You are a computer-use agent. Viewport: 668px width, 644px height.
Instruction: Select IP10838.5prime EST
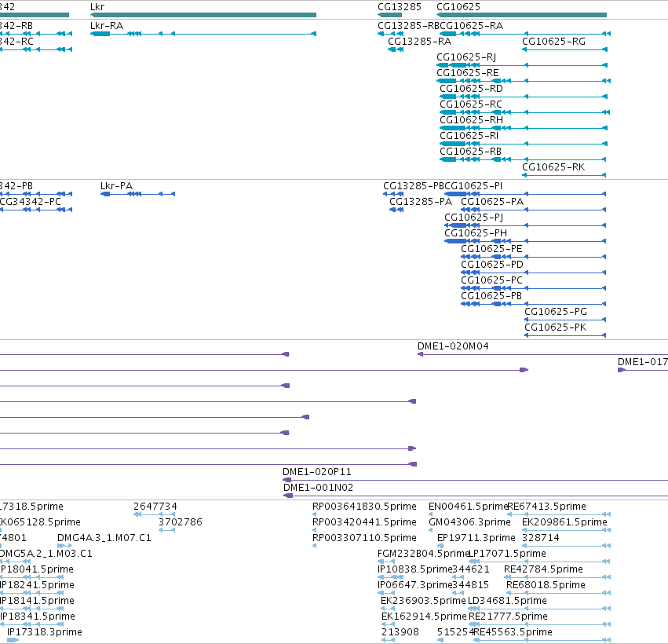(391, 577)
